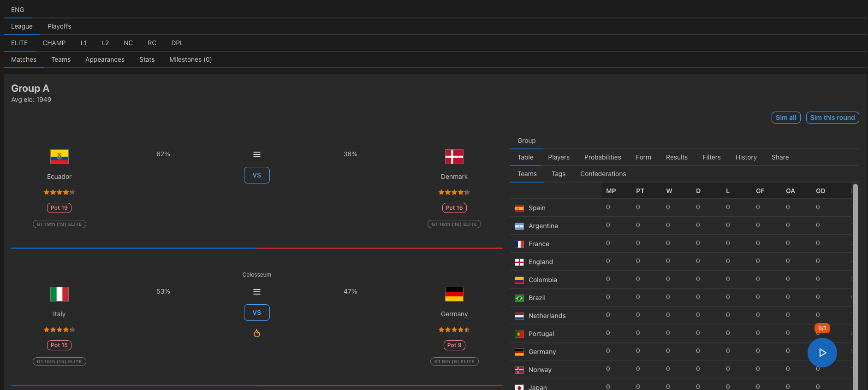
Task: Switch to the Players group tab
Action: (559, 157)
